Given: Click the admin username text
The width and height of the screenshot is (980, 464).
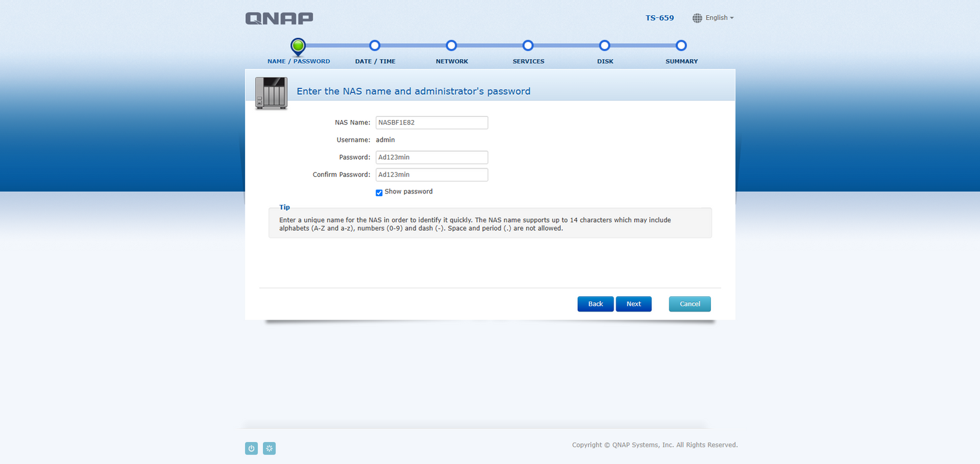Looking at the screenshot, I should tap(386, 140).
